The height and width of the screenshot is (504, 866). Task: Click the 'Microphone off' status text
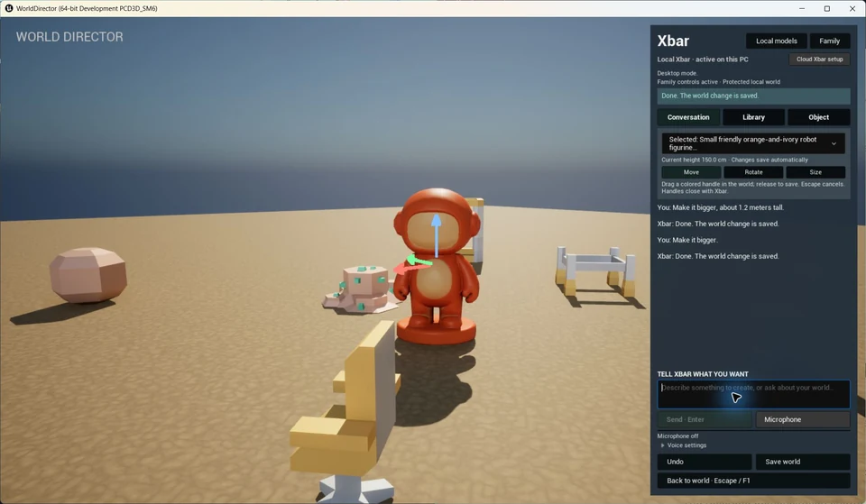pos(677,436)
